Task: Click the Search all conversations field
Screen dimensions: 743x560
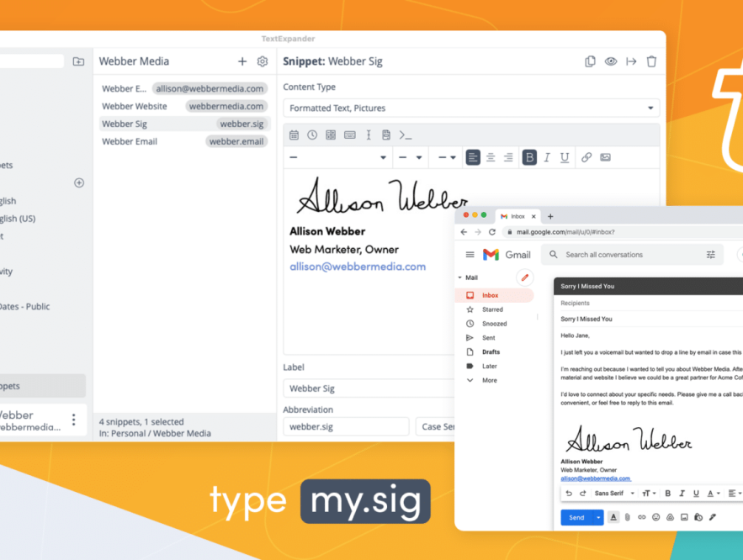Action: (632, 255)
